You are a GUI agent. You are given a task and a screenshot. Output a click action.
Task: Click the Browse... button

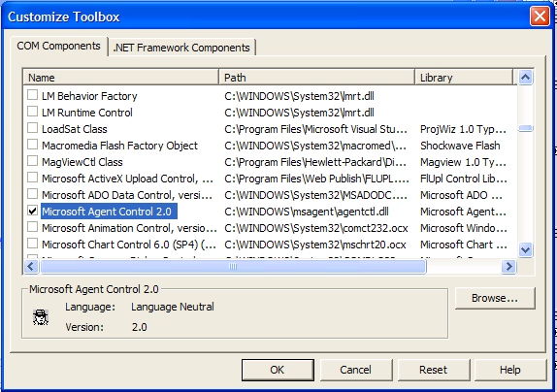coord(495,298)
